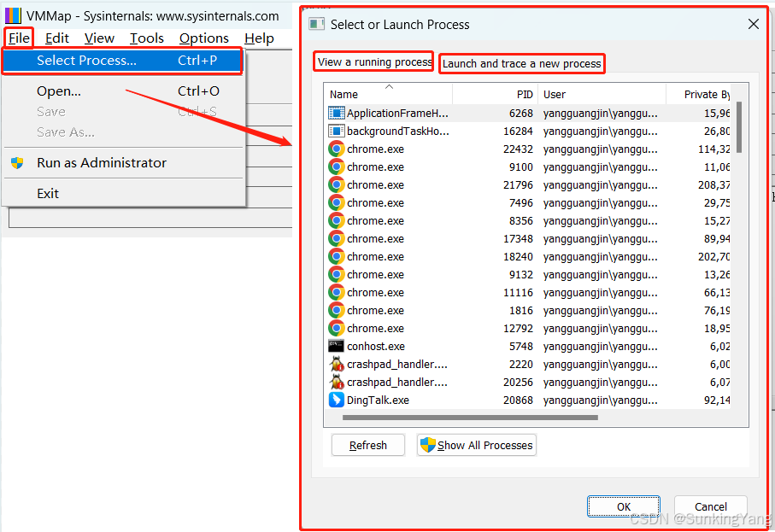Screen dimensions: 775x532
Task: Click PID value 16284
Action: 518,131
